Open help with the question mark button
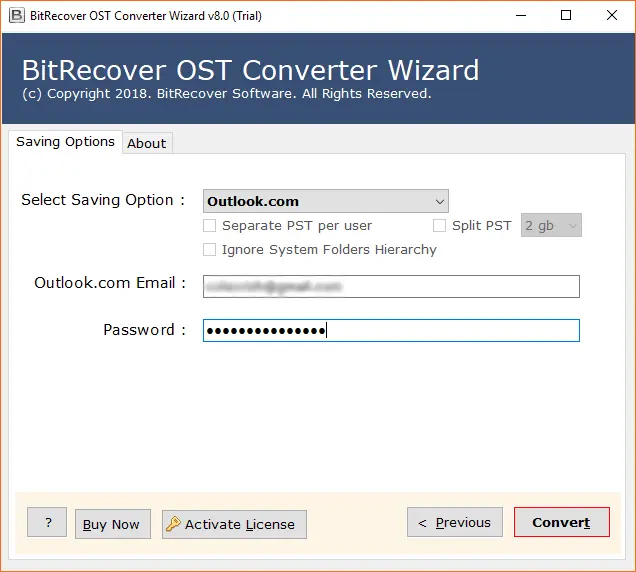 (47, 522)
